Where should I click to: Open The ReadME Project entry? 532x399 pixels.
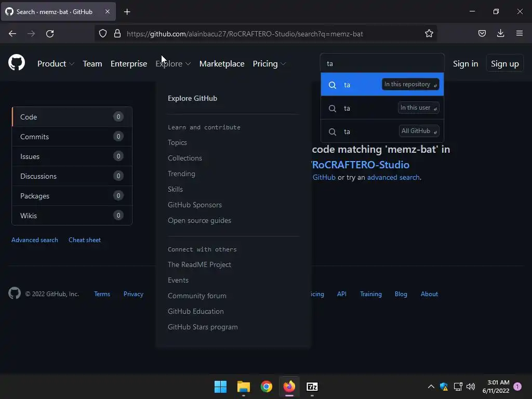pyautogui.click(x=199, y=264)
